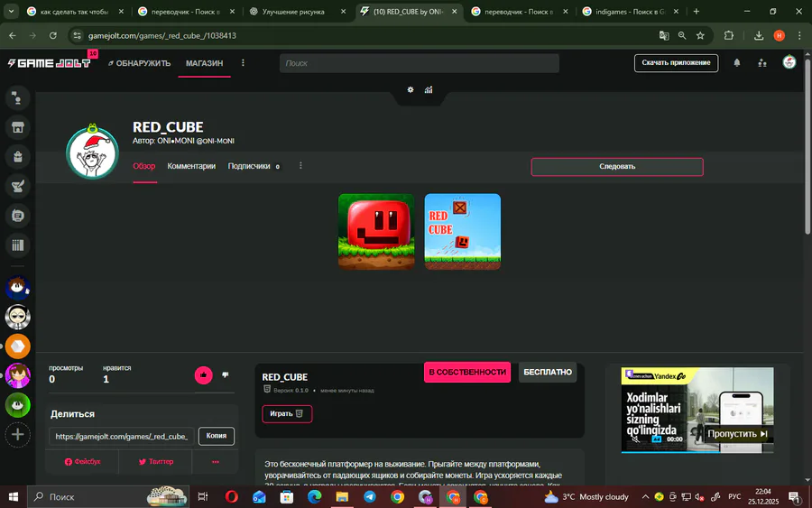Open the grayscale masked face community avatar
This screenshot has height=508, width=812.
[18, 317]
